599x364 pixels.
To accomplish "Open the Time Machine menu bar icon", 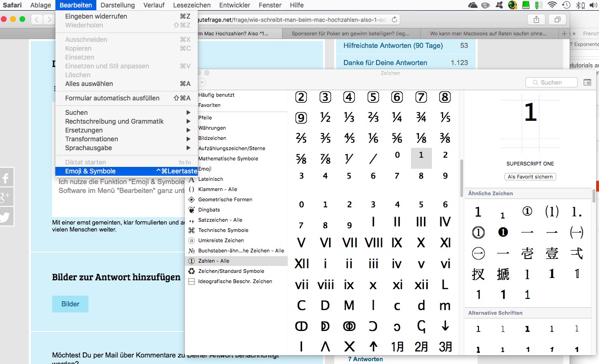I will pyautogui.click(x=566, y=5).
